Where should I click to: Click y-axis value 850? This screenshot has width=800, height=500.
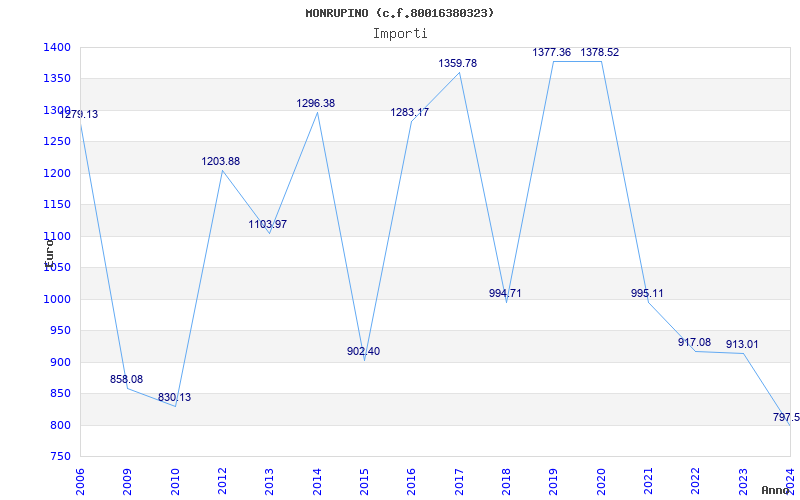(x=60, y=394)
